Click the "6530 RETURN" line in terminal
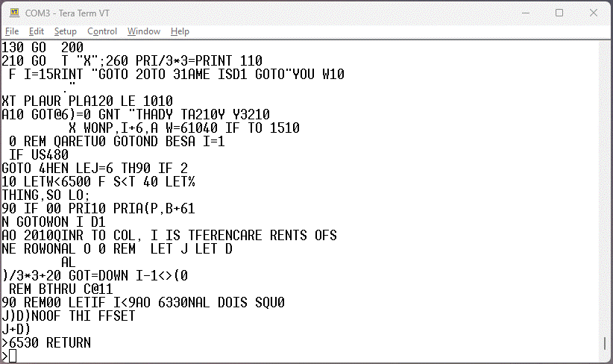Screen dimensions: 613x364 click(49, 343)
